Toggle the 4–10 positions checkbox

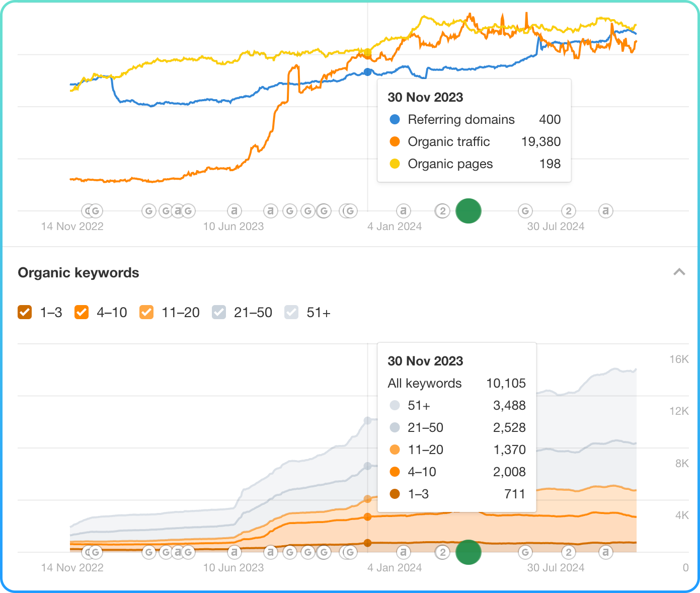82,313
